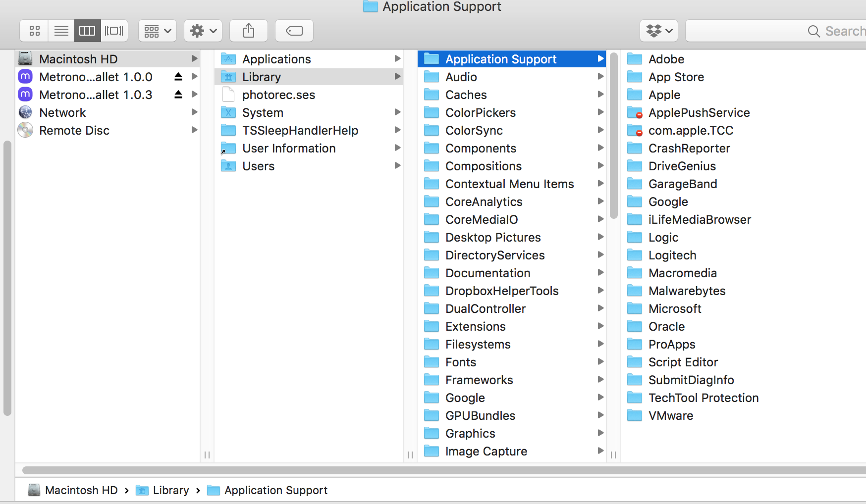The width and height of the screenshot is (866, 504).
Task: Switch to icon view
Action: (x=34, y=30)
